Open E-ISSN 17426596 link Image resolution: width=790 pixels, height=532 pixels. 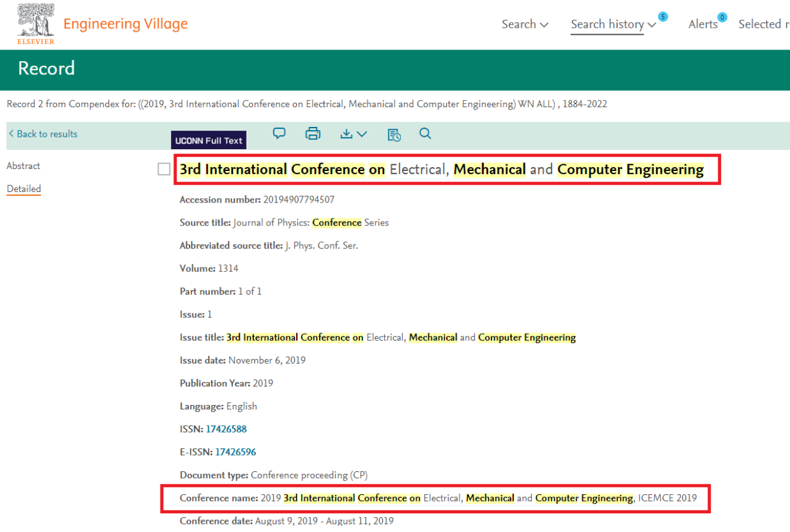(235, 452)
